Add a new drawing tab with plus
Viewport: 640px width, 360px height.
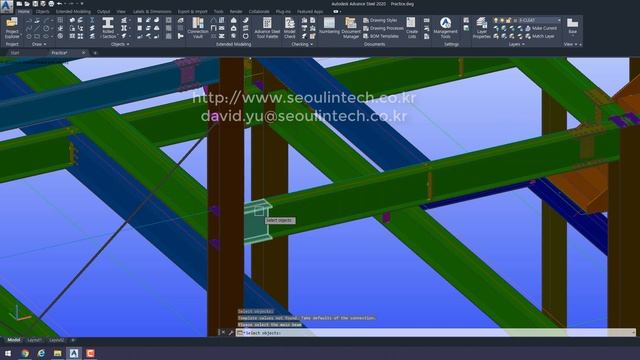coord(95,53)
